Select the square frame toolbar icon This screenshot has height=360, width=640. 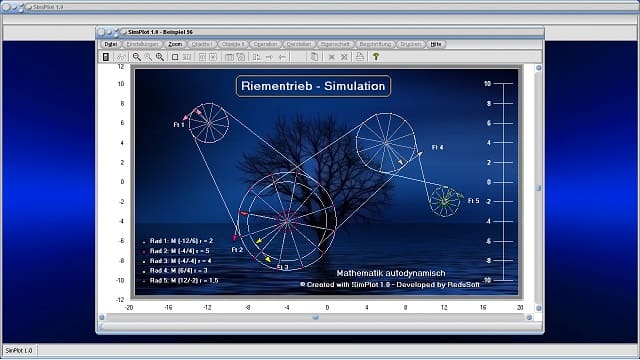coord(175,57)
